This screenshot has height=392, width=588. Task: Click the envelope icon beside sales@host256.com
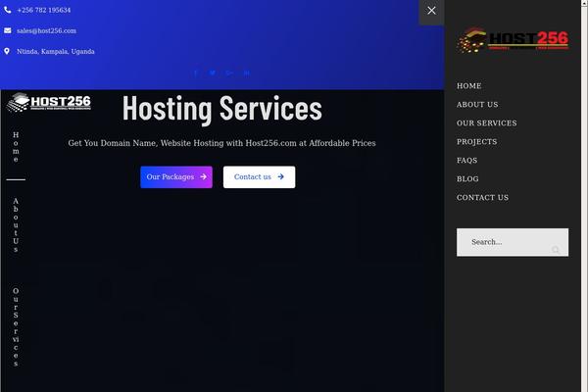(8, 30)
